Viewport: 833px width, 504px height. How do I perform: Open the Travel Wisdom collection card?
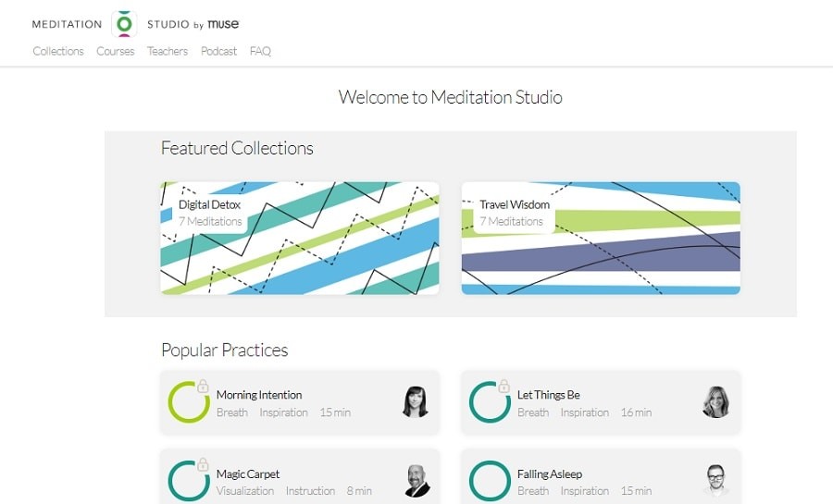[601, 239]
